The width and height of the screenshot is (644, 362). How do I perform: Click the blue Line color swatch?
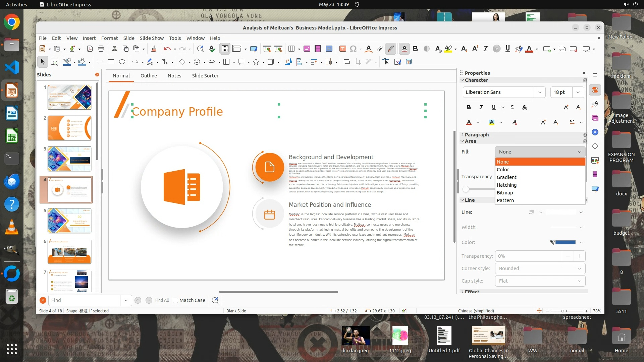565,242
